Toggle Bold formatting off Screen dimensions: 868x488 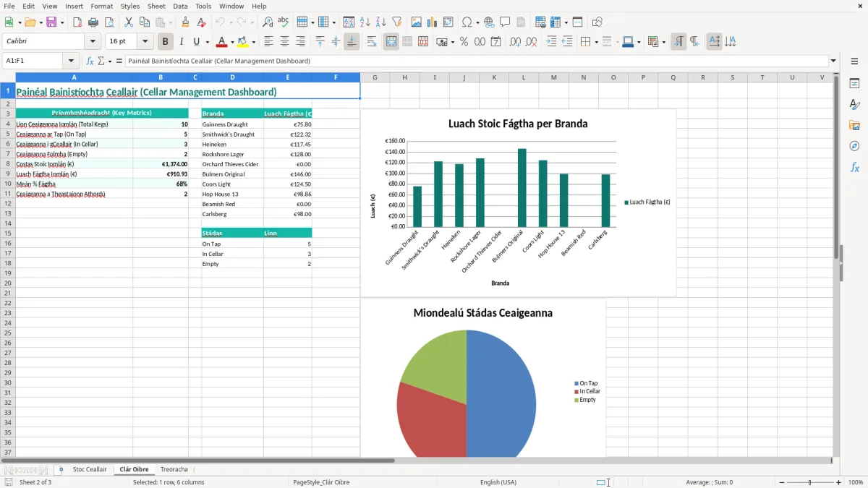click(165, 42)
